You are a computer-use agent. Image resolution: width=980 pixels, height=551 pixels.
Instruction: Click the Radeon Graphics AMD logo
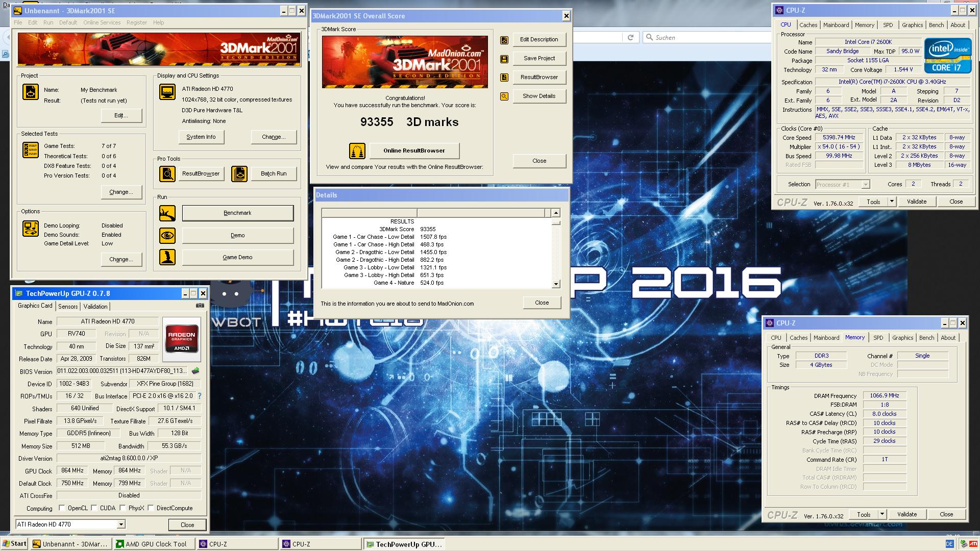[182, 340]
